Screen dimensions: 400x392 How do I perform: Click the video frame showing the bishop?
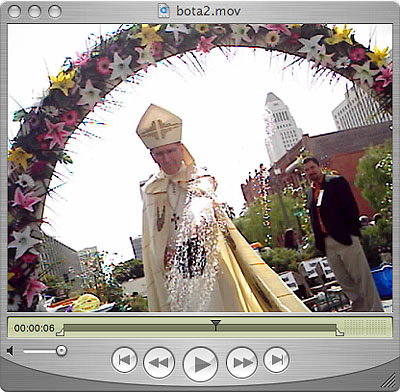click(200, 168)
